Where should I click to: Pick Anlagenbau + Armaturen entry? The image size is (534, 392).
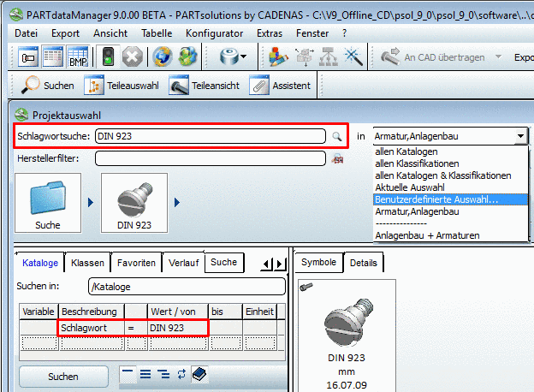450,235
